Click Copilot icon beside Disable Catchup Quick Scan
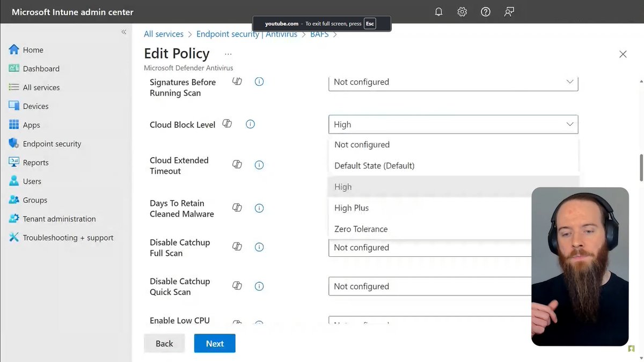Image resolution: width=644 pixels, height=362 pixels. pos(237,286)
